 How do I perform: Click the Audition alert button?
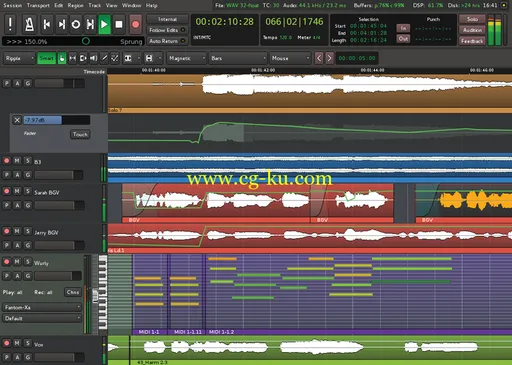coord(472,30)
